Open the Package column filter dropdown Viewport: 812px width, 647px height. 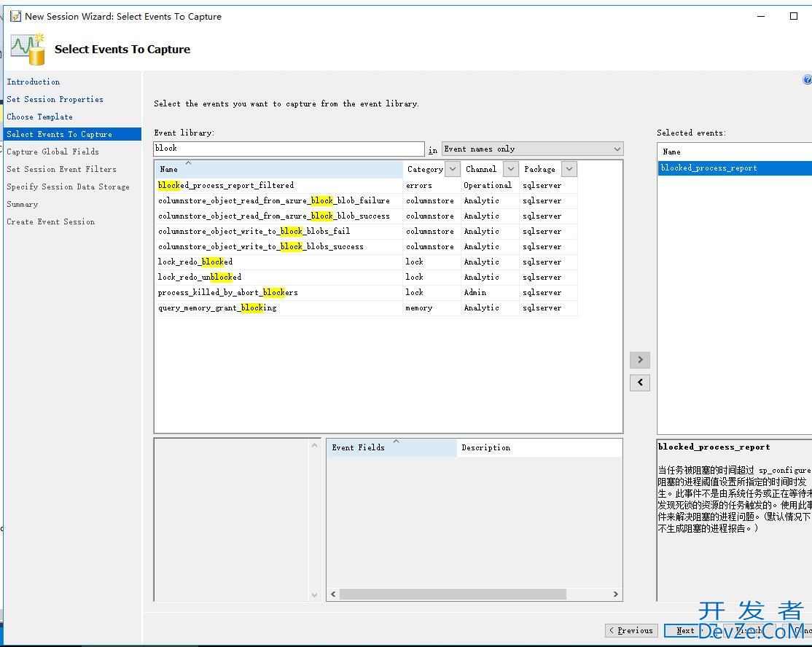[569, 169]
